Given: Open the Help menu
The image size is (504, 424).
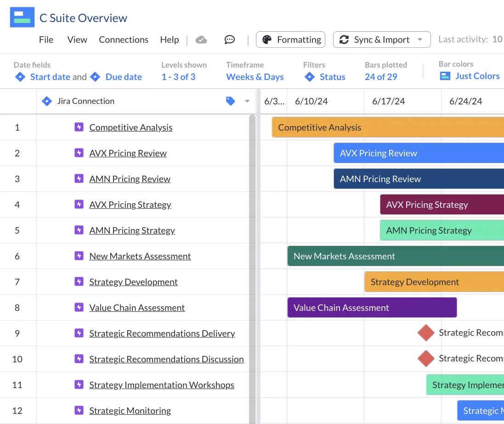Looking at the screenshot, I should 170,40.
